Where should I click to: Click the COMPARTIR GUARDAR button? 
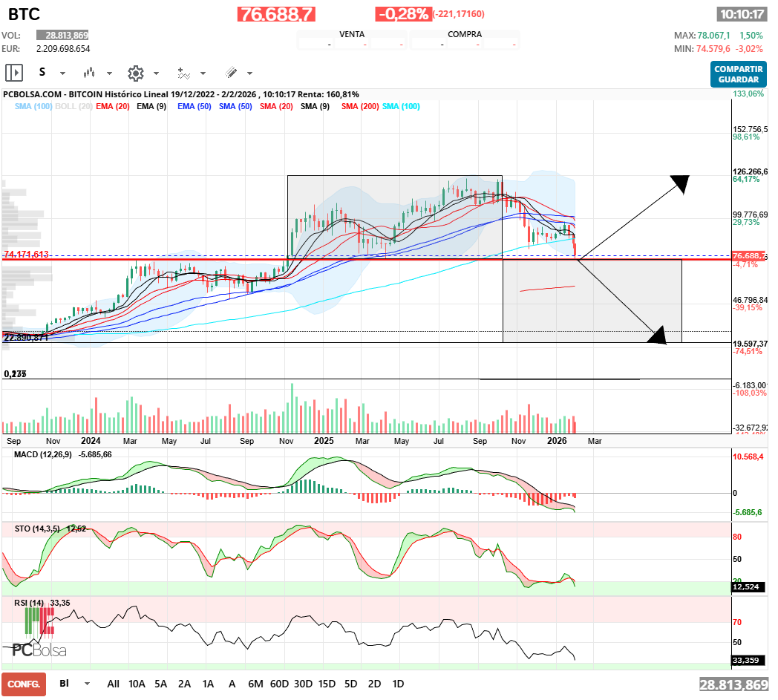coord(738,74)
